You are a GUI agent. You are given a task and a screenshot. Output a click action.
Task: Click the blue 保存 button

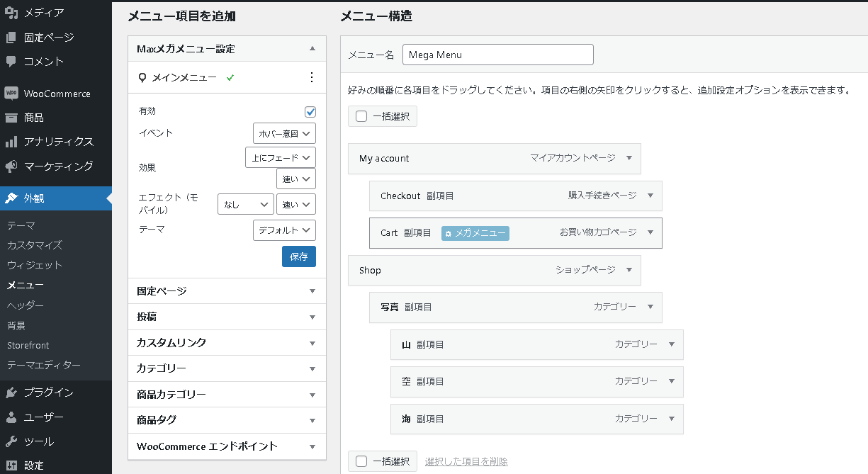299,256
